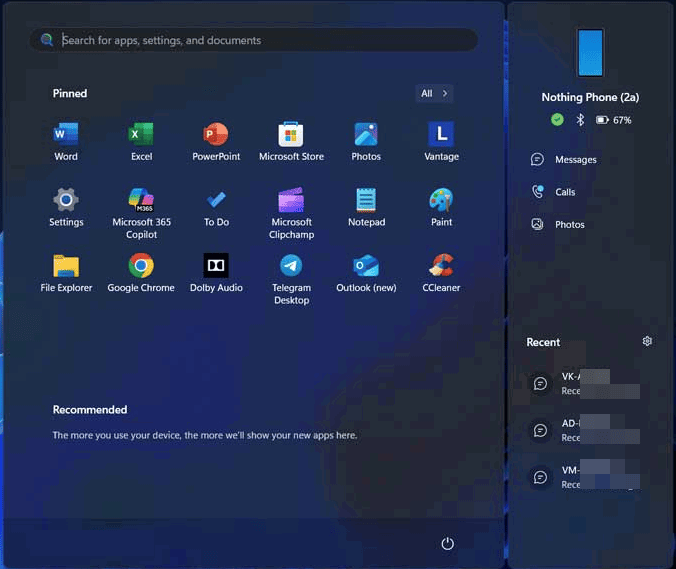Click the Nothing Phone device image
Screen dimensions: 676x569
(x=590, y=53)
